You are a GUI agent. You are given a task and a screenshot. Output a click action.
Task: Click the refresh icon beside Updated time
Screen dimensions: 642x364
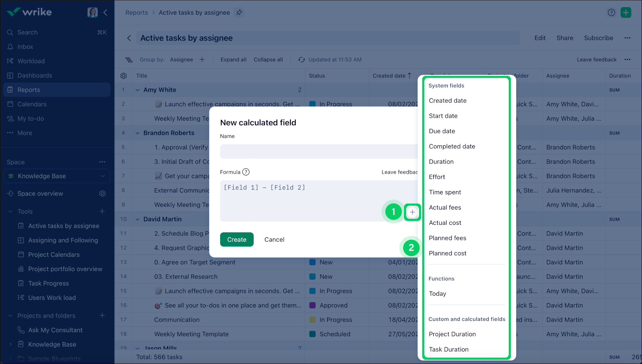pos(301,60)
